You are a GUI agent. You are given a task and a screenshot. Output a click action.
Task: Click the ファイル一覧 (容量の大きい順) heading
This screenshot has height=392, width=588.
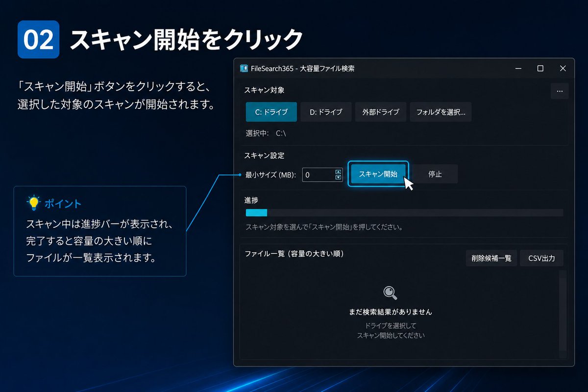(x=294, y=254)
